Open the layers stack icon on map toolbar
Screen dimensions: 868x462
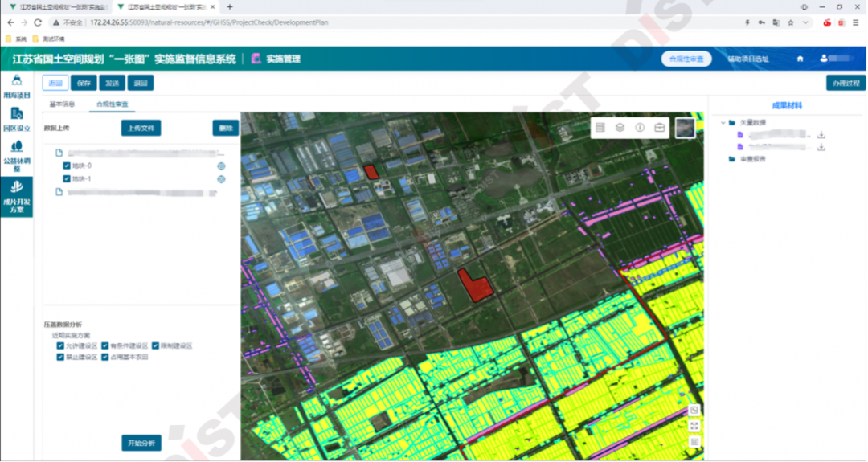(x=620, y=128)
